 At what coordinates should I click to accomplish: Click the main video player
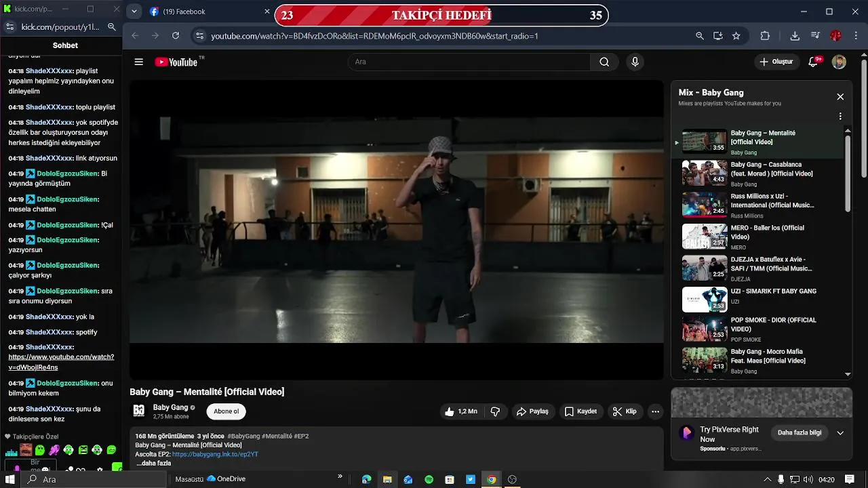click(397, 230)
